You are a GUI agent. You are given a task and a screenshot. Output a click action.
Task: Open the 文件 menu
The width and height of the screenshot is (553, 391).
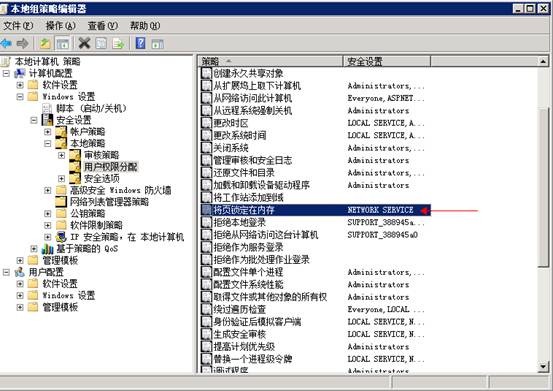click(18, 26)
